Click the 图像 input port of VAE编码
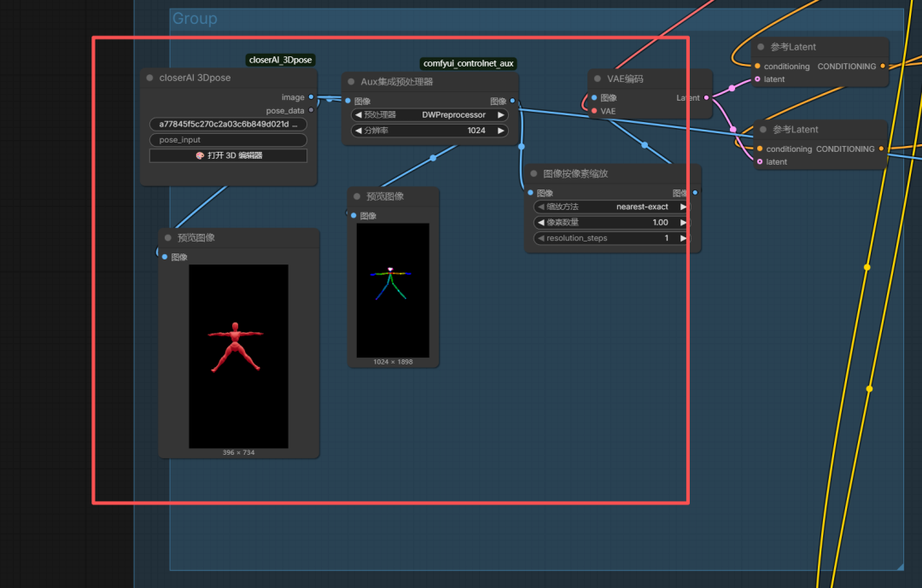922x588 pixels. pyautogui.click(x=594, y=97)
